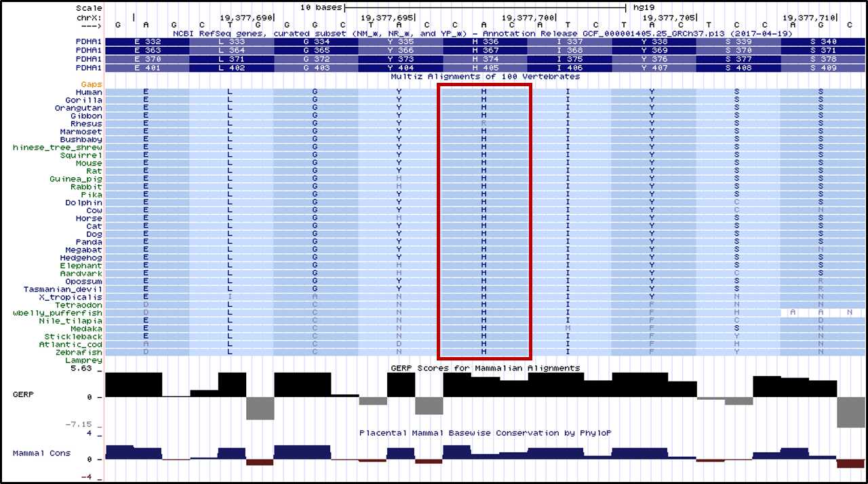Click the chrX: ruler label

point(89,17)
